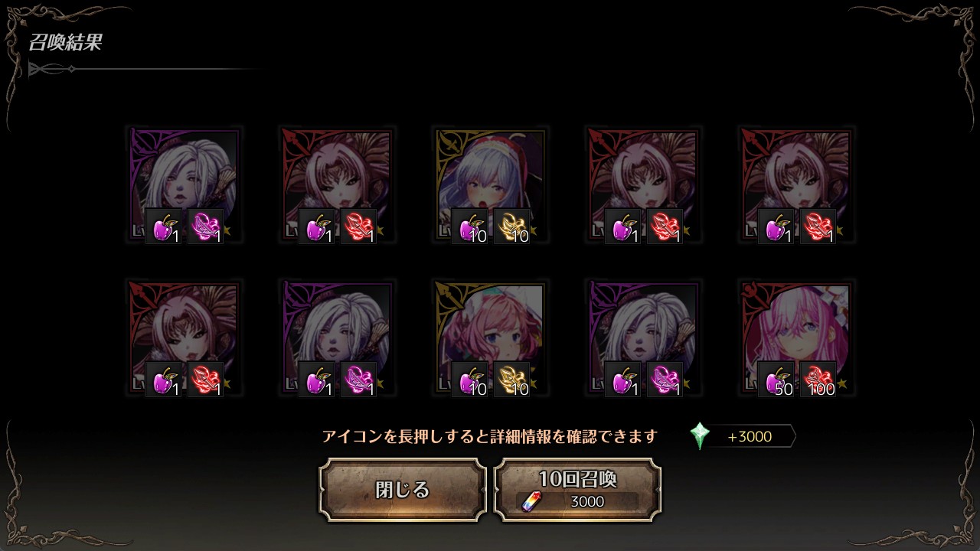Tap the gold crystal icon on the short pink-haired card
The height and width of the screenshot is (551, 980).
(x=512, y=380)
